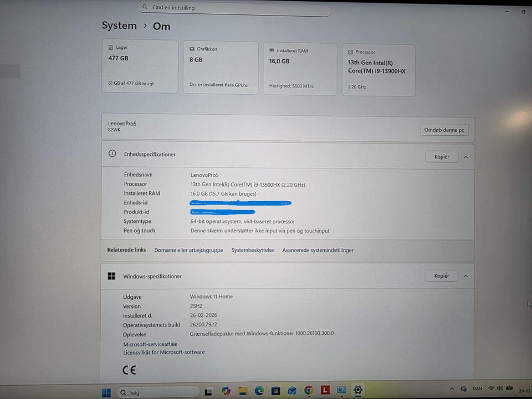The image size is (532, 399).
Task: Open the Windows Start menu
Action: (106, 392)
